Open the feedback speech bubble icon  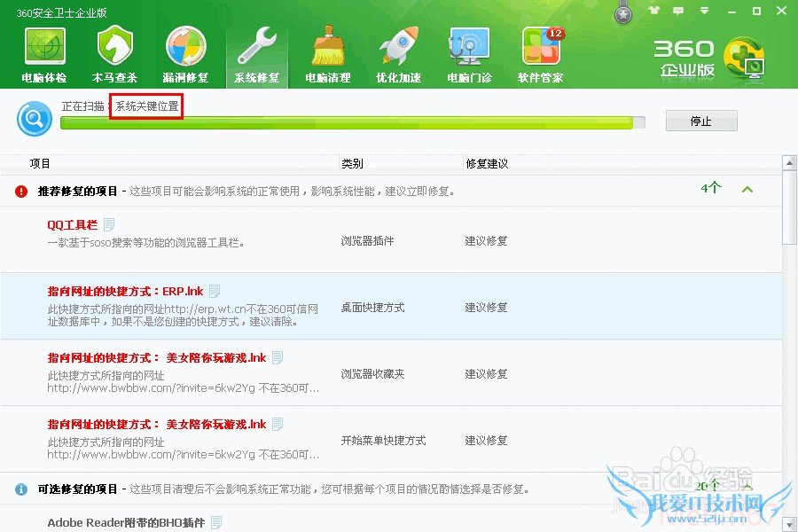click(x=678, y=11)
